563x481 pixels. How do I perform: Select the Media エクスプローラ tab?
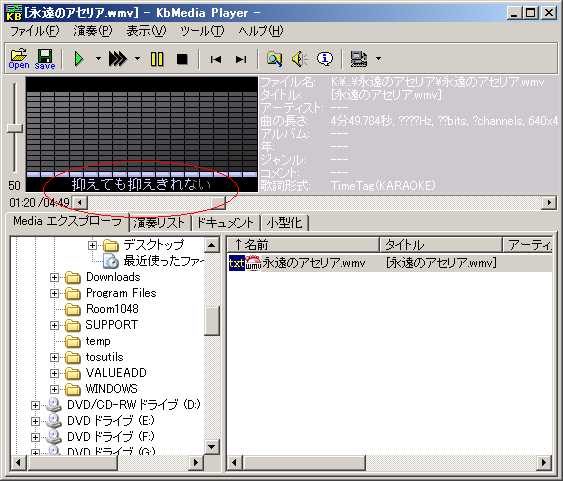(68, 221)
